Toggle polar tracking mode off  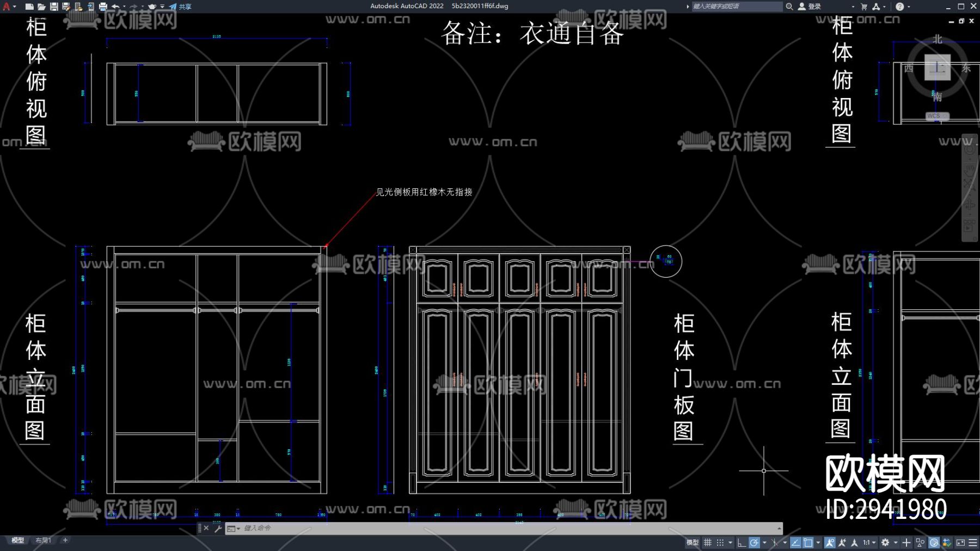tap(754, 543)
